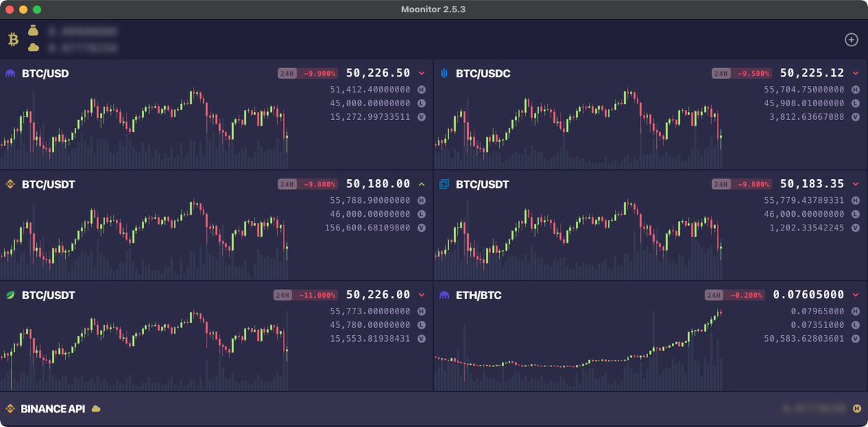Click the H icon beside 55,779.43789331
Image resolution: width=868 pixels, height=427 pixels.
[856, 200]
